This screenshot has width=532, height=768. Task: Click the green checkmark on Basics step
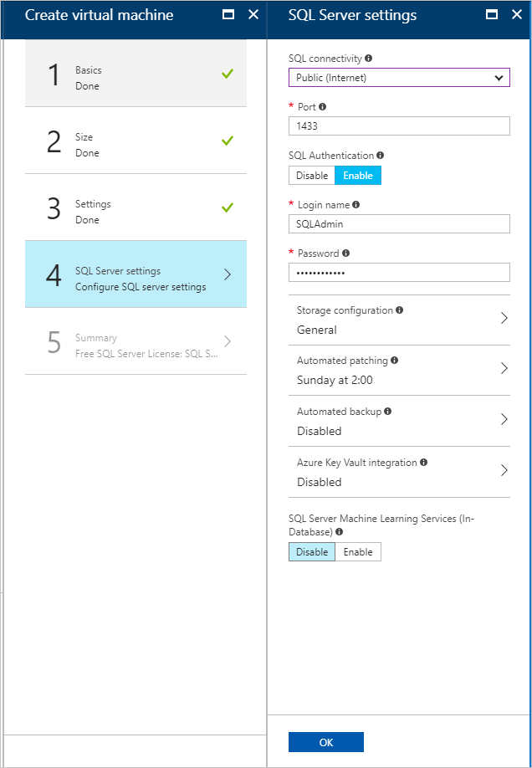[228, 74]
